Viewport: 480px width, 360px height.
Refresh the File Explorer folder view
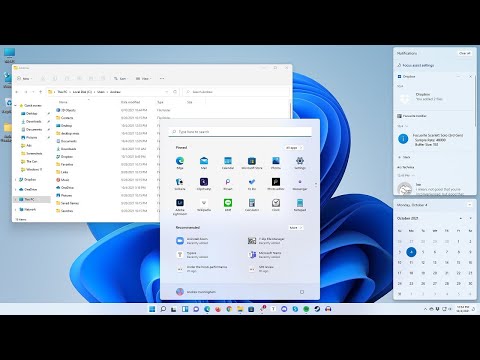175,92
